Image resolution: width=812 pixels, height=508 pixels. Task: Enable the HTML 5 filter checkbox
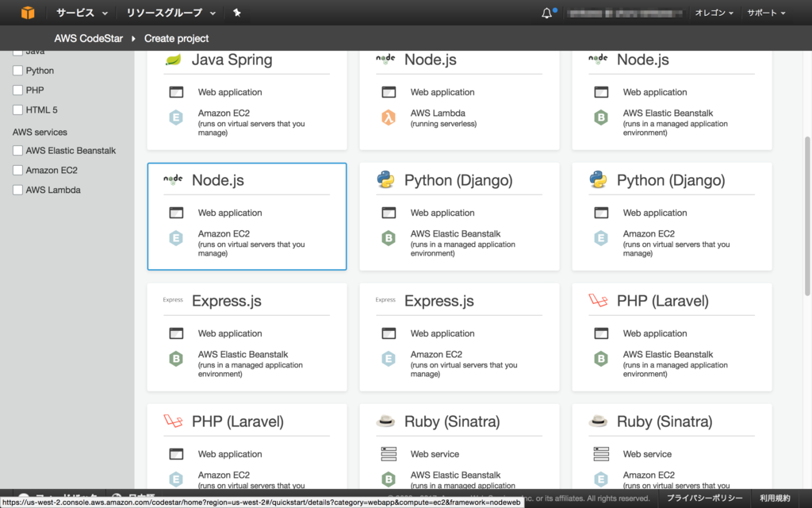(x=17, y=110)
